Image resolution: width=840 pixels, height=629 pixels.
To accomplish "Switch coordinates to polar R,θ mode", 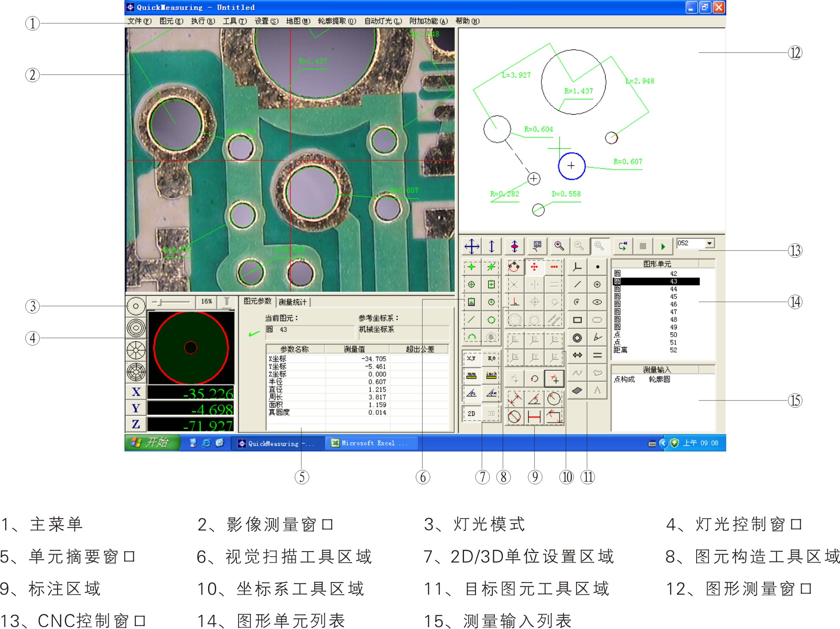I will click(x=491, y=358).
